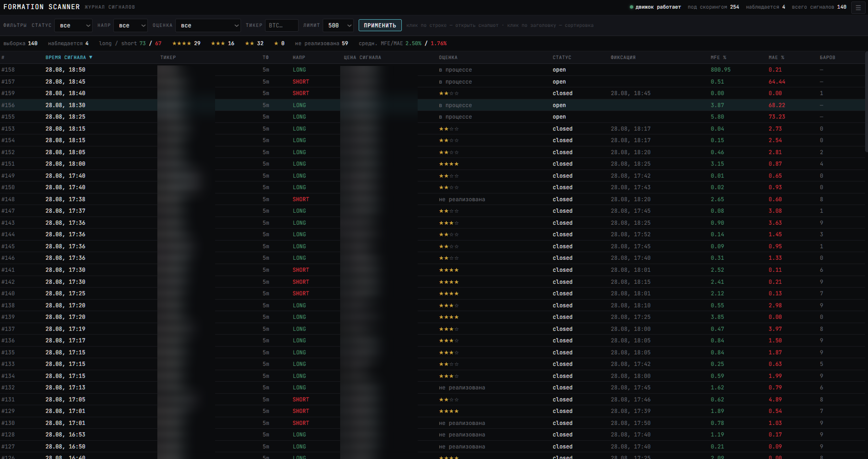Click the Formation Scanner title
The height and width of the screenshot is (459, 868).
[41, 7]
